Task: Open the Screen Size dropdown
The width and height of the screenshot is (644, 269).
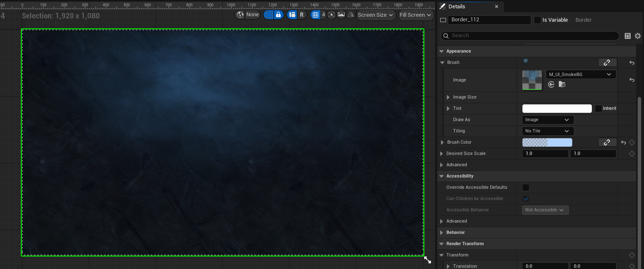Action: (x=375, y=15)
